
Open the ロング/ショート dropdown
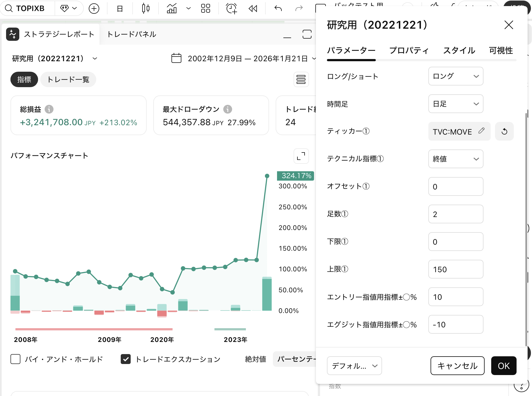456,76
